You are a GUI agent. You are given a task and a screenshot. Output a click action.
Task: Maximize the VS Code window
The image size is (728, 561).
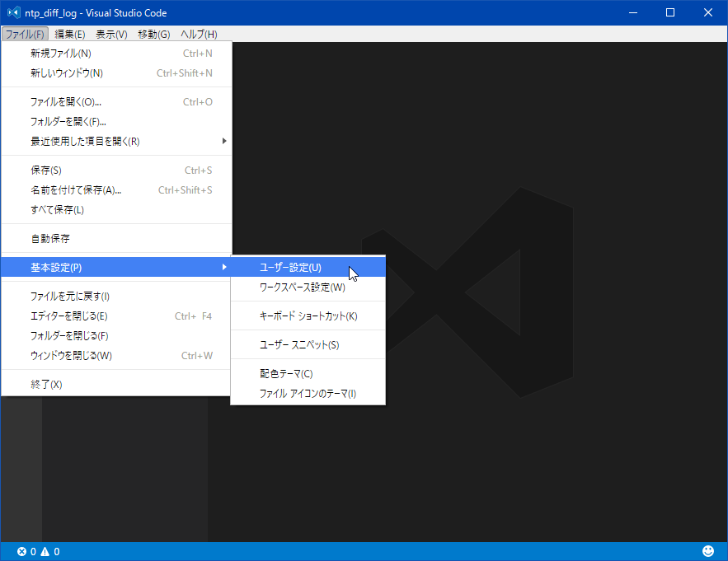(x=670, y=12)
